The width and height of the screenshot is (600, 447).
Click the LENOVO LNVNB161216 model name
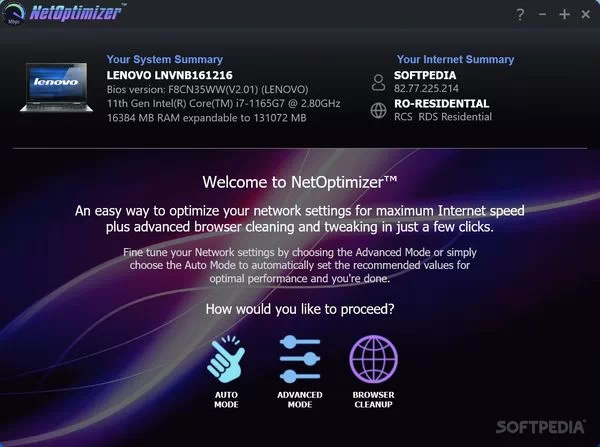coord(170,75)
